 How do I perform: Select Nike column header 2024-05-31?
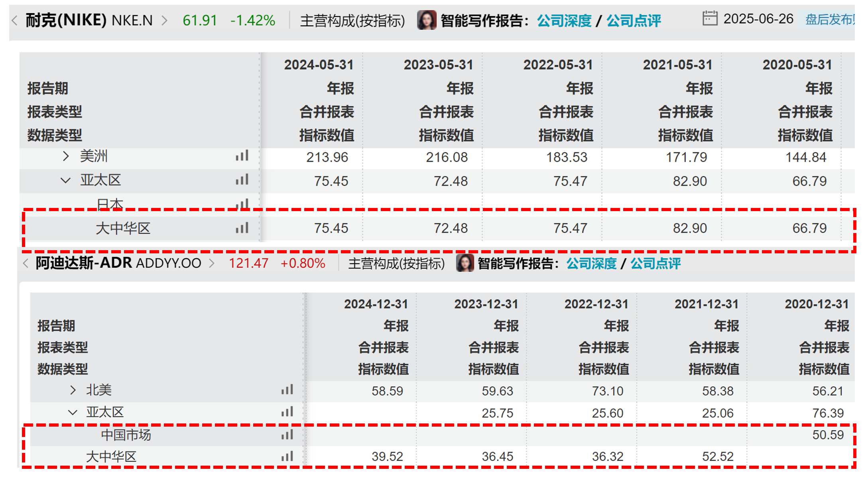(x=319, y=65)
